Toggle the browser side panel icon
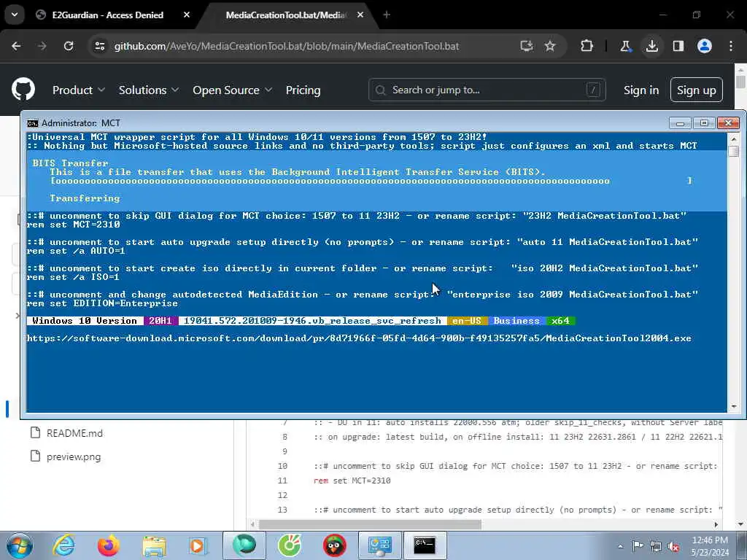Screen dimensions: 747x560 [678, 46]
